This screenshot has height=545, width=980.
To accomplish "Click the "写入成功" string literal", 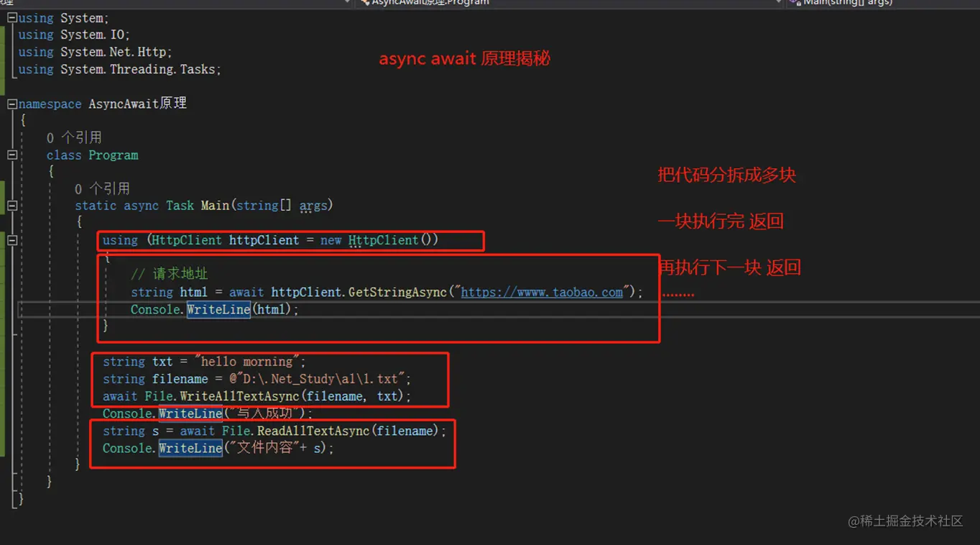I will pos(266,413).
